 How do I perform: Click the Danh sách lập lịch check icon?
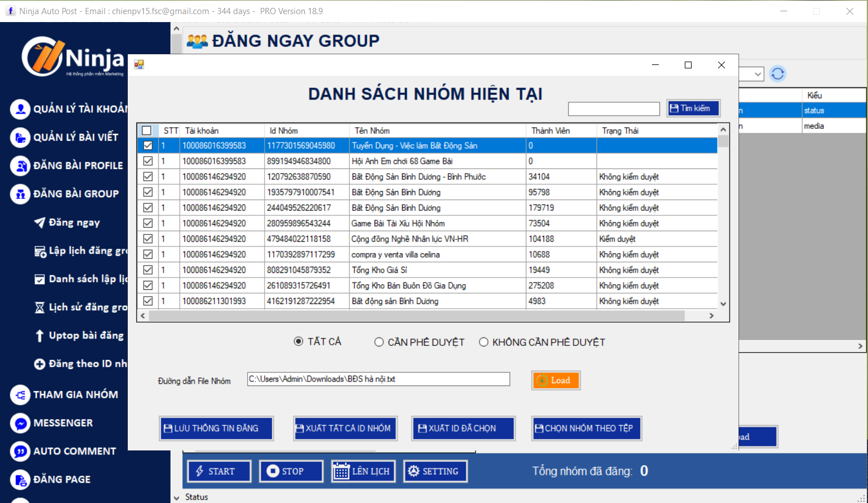point(40,279)
